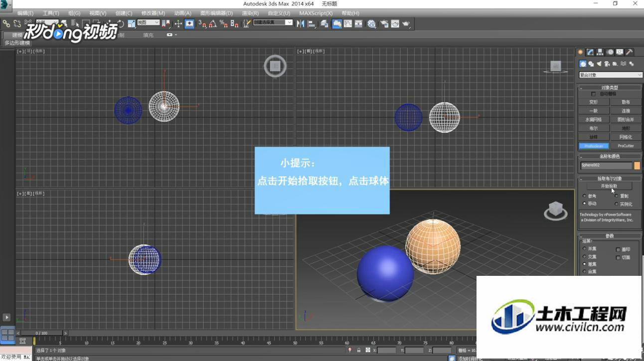
Task: Select the Geometry category icon
Action: coord(583,64)
